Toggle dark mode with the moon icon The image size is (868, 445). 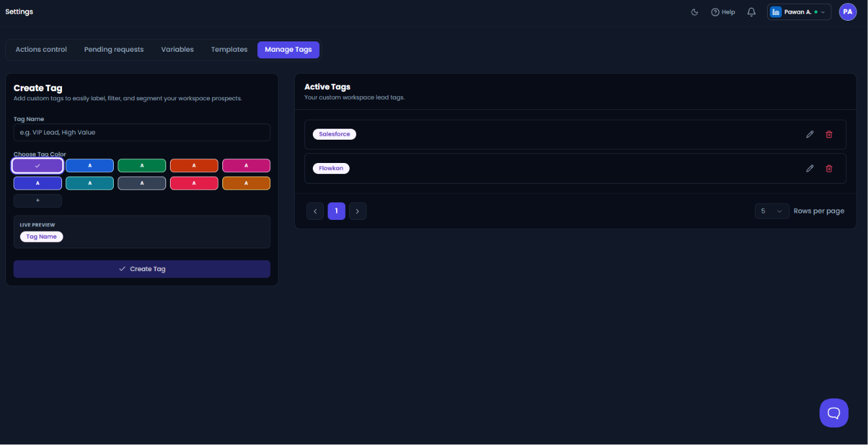695,12
